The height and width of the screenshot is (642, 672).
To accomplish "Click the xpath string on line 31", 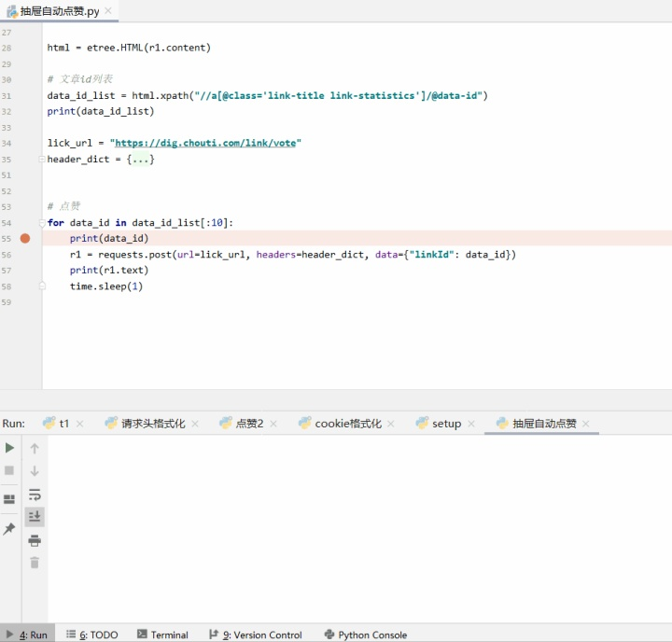I will click(339, 95).
